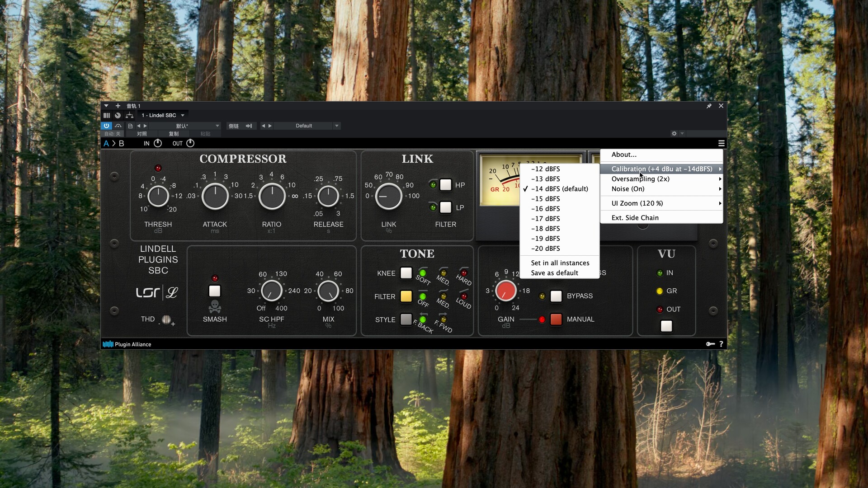Click Save as default

coord(560,273)
